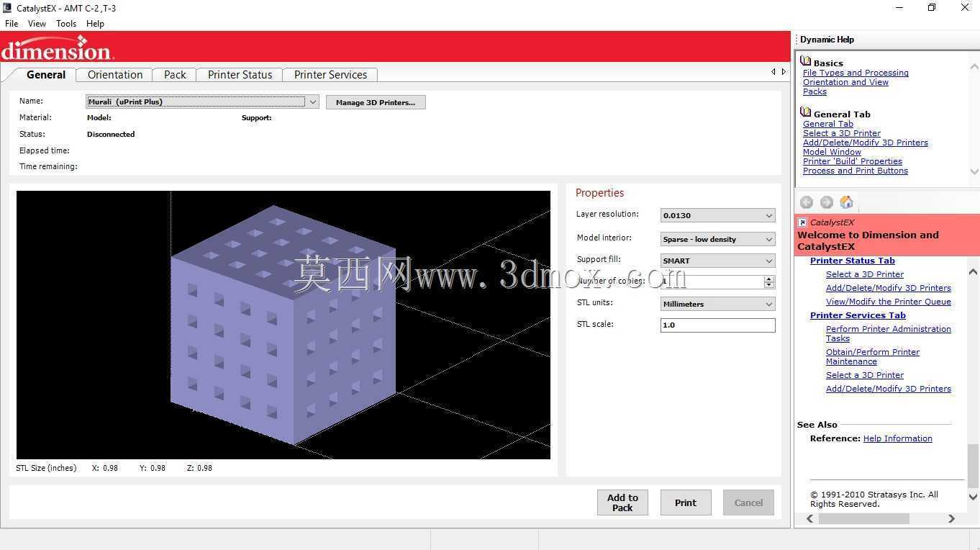Open the General Tab help link
Image resolution: width=980 pixels, height=550 pixels.
pos(828,124)
